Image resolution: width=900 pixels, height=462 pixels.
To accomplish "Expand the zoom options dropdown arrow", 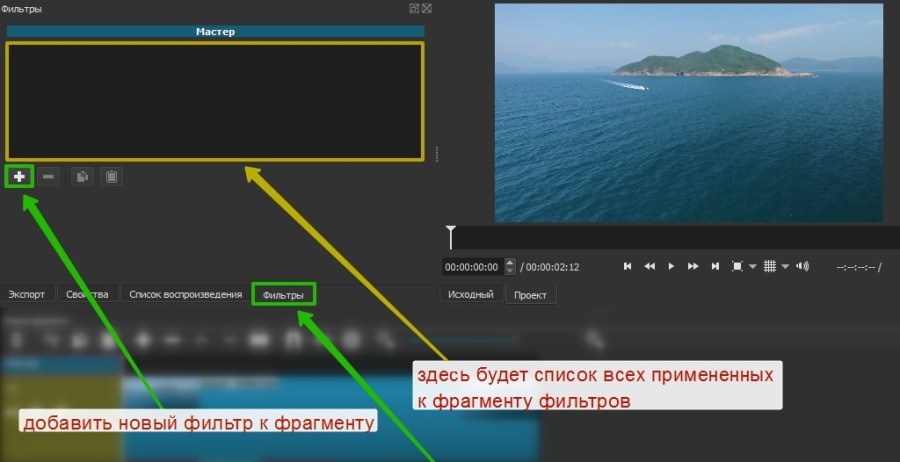I will (x=753, y=267).
